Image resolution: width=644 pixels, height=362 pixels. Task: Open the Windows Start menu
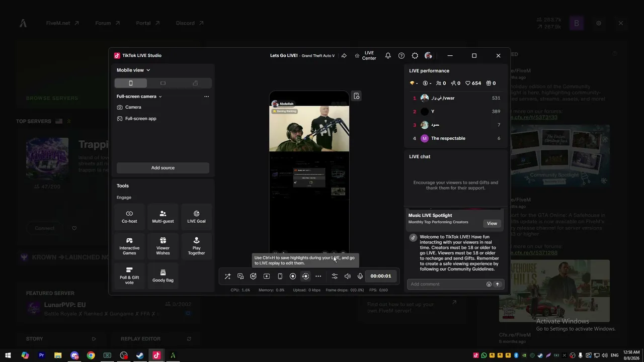point(8,355)
